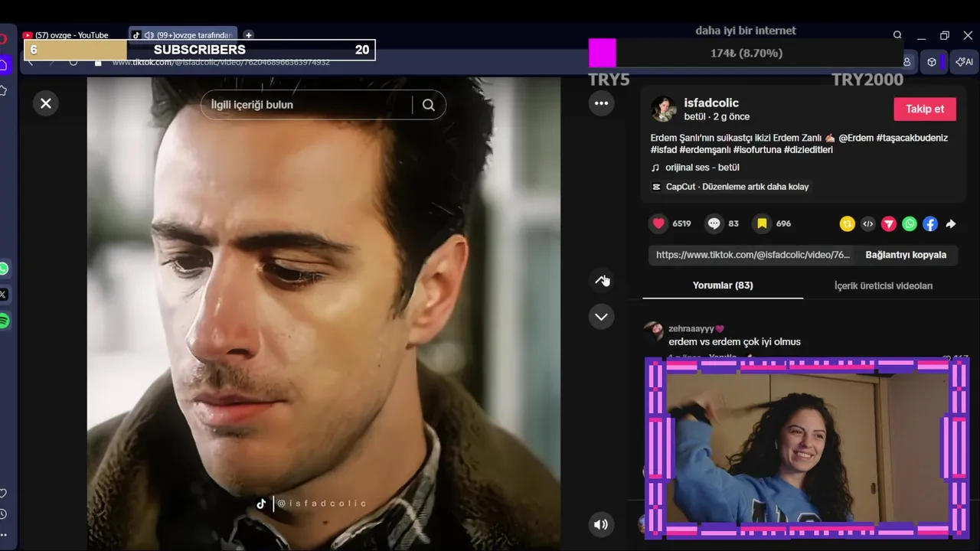Open sidebar heart icon
The width and height of the screenshot is (980, 551).
(3, 494)
